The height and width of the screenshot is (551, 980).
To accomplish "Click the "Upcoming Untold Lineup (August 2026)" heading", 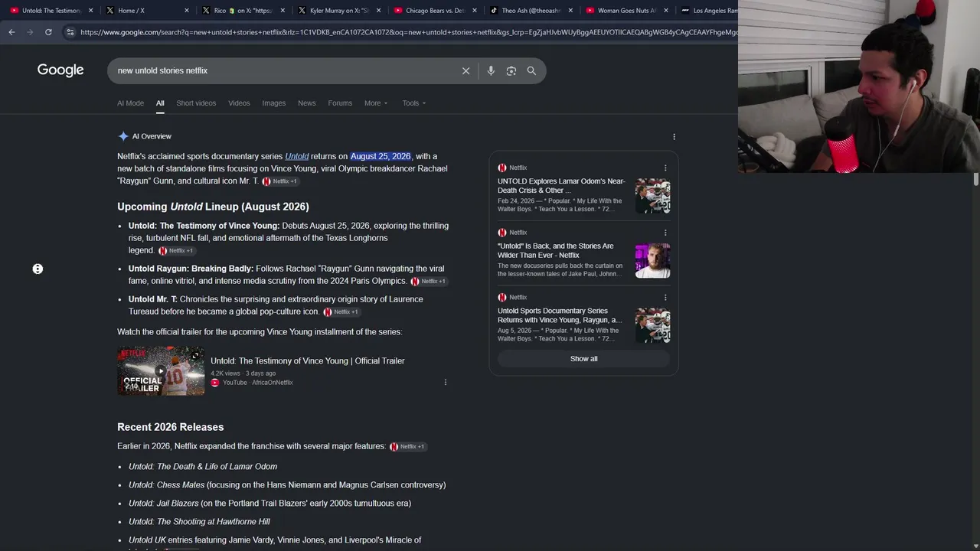I will pyautogui.click(x=213, y=207).
